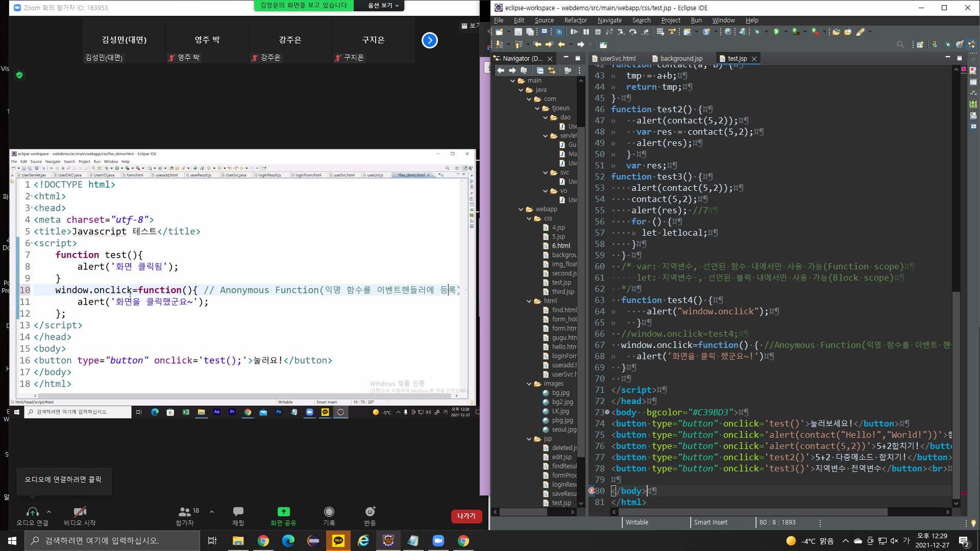Click next arrow in Zoom participant strip
The width and height of the screenshot is (980, 551).
(x=430, y=40)
